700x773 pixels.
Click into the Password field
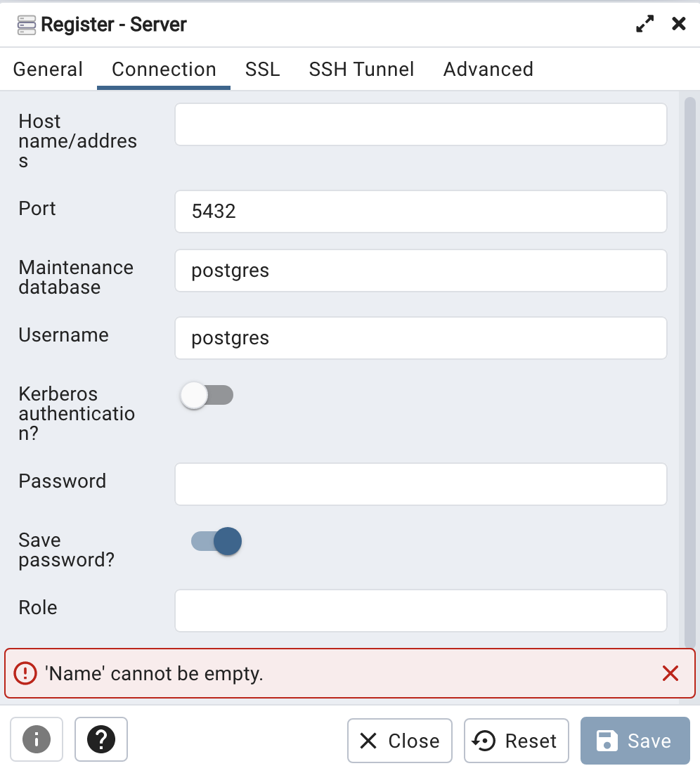[x=421, y=484]
